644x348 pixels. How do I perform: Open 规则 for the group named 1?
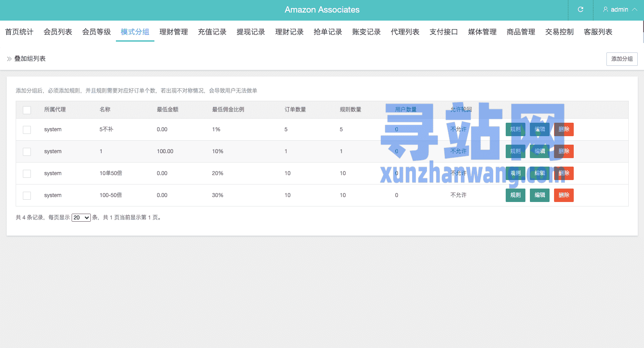[515, 151]
